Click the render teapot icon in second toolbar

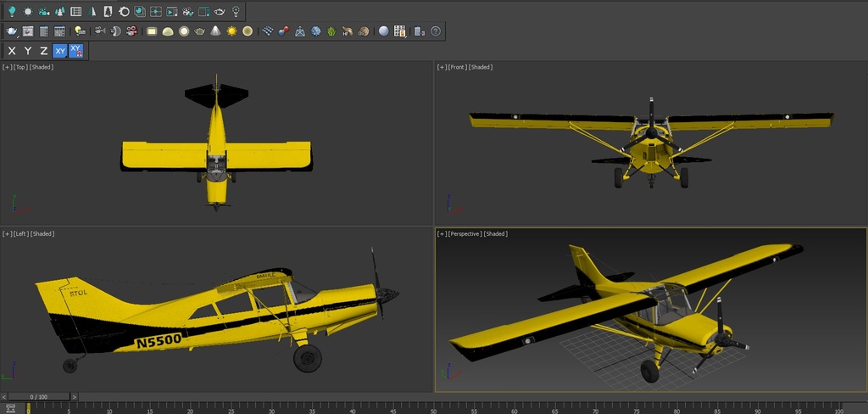[12, 31]
